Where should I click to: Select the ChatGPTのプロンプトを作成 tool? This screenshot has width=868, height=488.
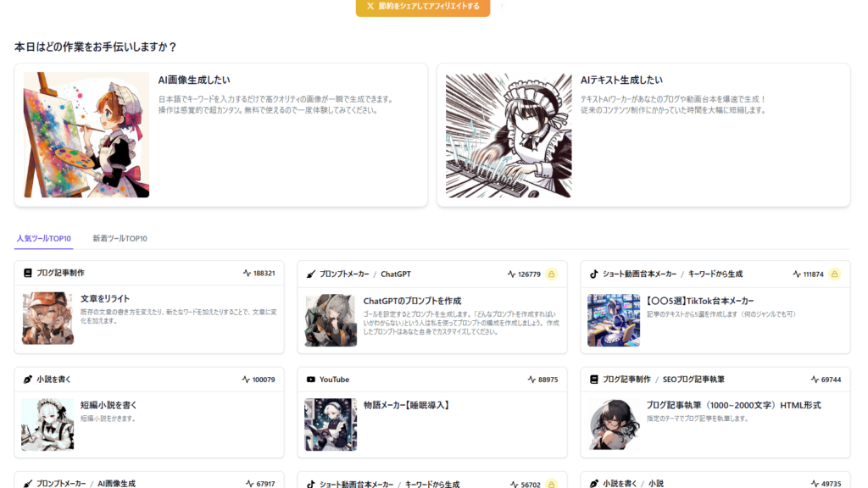412,301
